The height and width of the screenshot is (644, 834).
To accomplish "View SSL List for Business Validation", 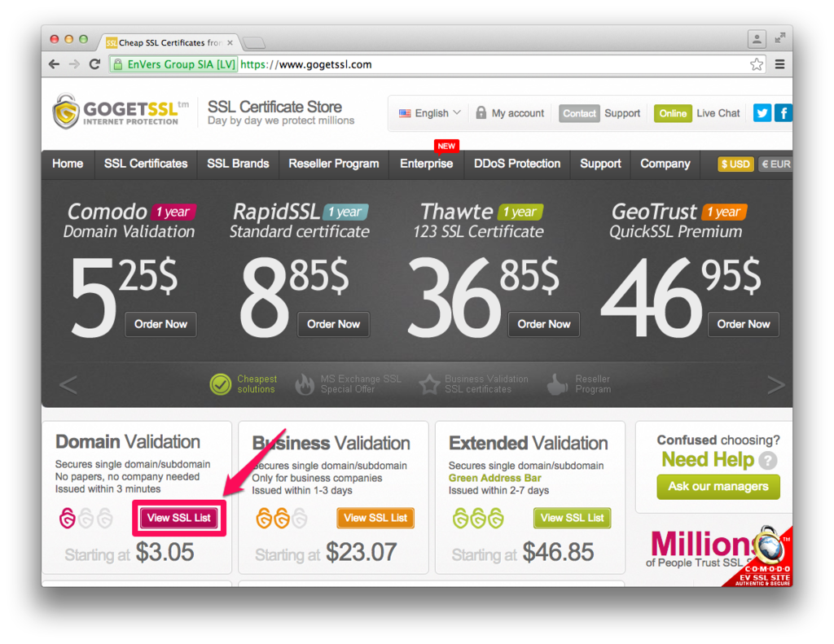I will point(375,518).
